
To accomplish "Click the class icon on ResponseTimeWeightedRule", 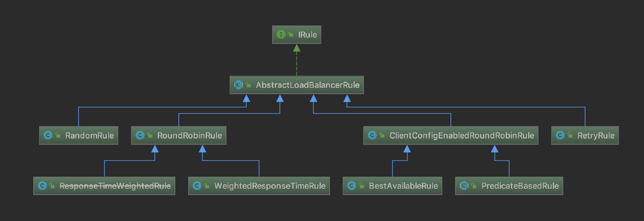I will [x=42, y=185].
